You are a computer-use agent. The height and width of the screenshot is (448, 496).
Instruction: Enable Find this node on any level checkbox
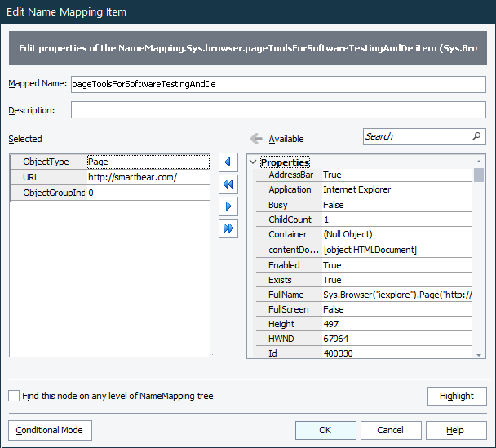tap(14, 397)
